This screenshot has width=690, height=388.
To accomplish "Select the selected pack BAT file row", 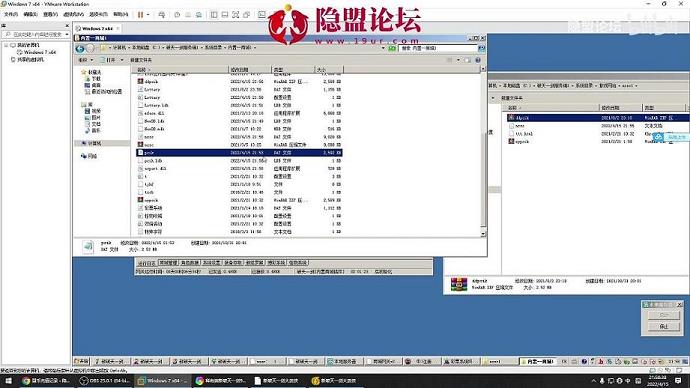I will click(239, 153).
